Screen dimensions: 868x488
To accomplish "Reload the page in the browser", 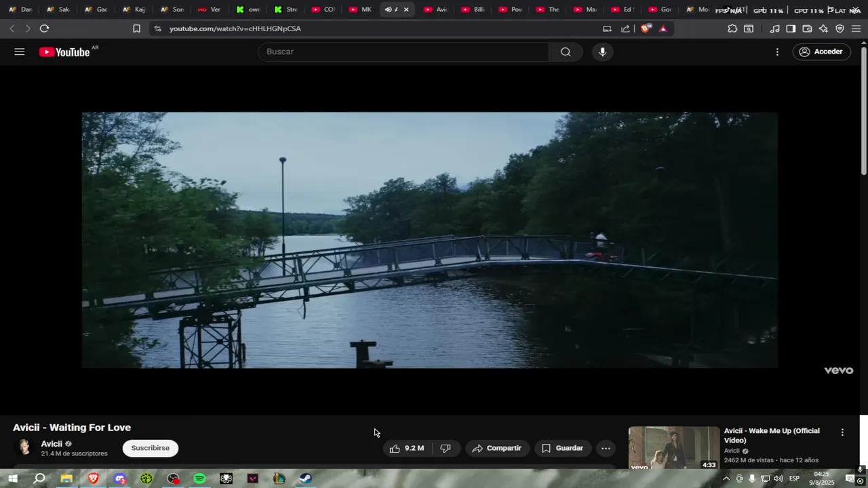I will tap(44, 28).
